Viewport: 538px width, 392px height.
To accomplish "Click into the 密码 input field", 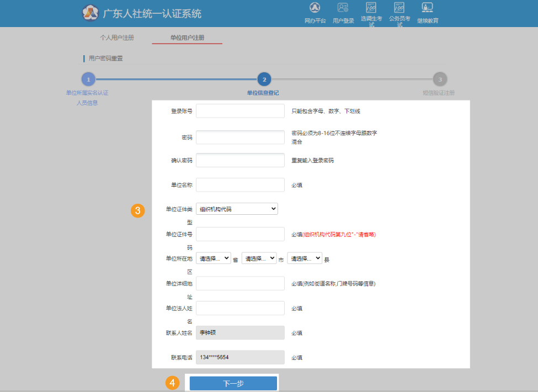I will [x=240, y=137].
